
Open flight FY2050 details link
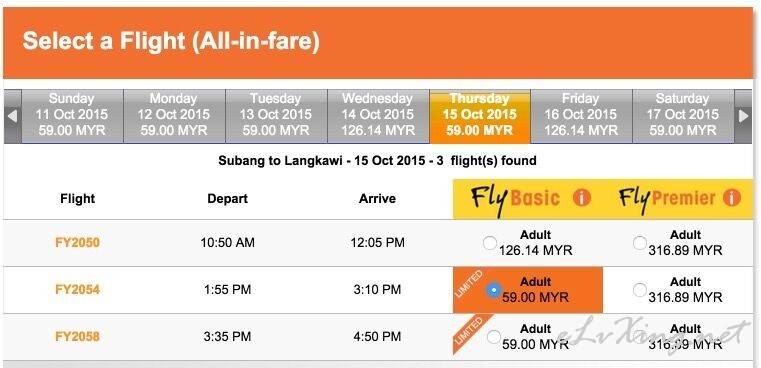(x=78, y=242)
